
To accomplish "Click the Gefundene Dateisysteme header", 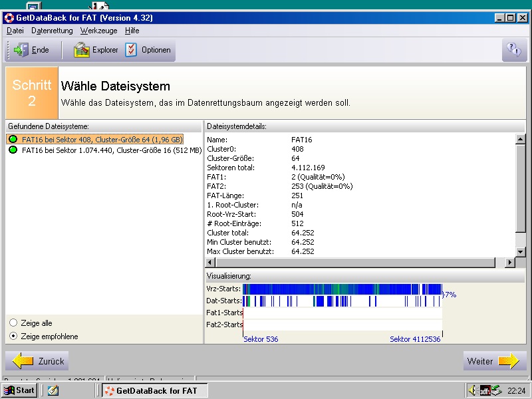I will coord(104,126).
